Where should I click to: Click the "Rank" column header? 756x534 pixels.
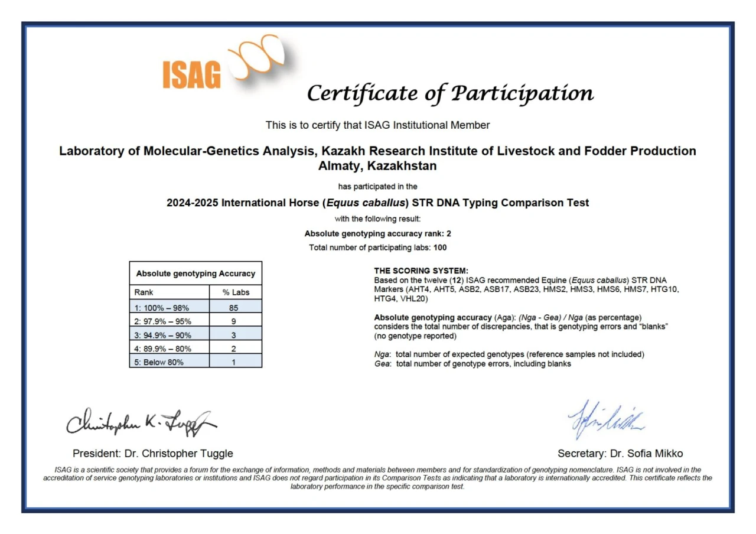tap(170, 292)
